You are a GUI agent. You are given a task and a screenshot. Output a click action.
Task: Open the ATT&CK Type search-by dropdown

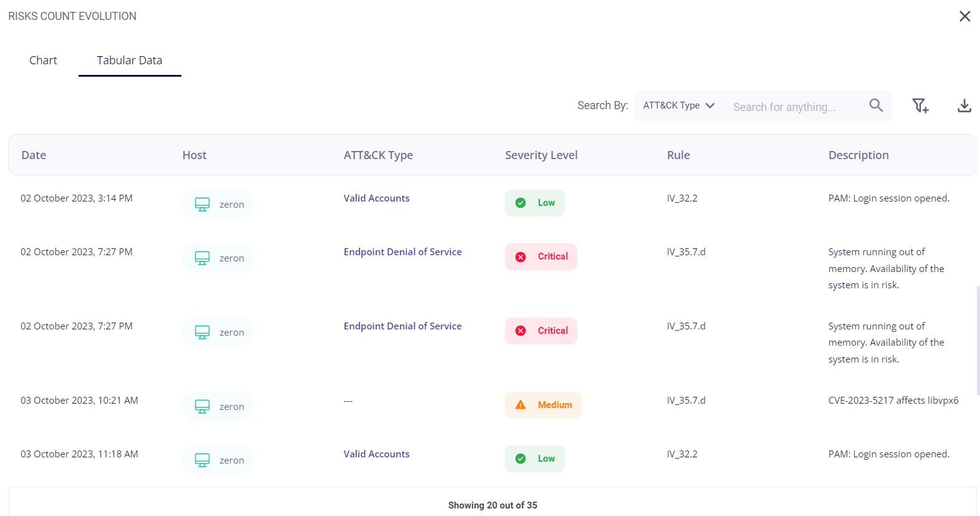tap(678, 105)
